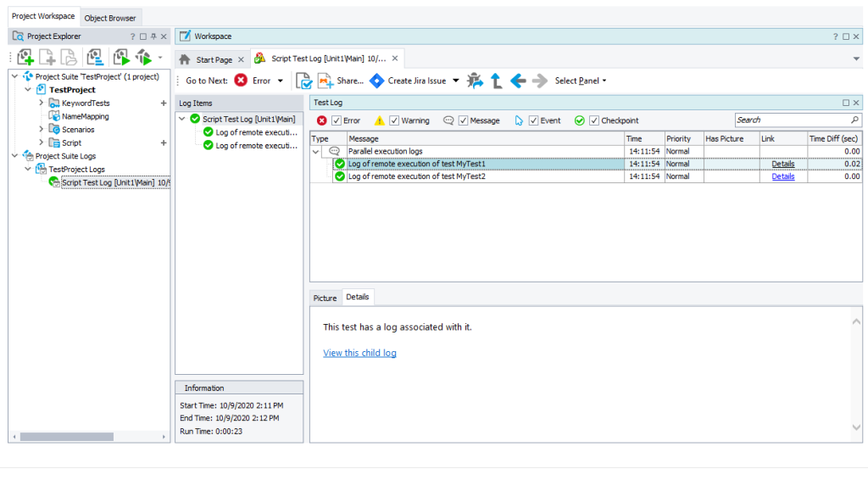Click the search magnifier icon
This screenshot has height=480, width=868.
pos(854,120)
